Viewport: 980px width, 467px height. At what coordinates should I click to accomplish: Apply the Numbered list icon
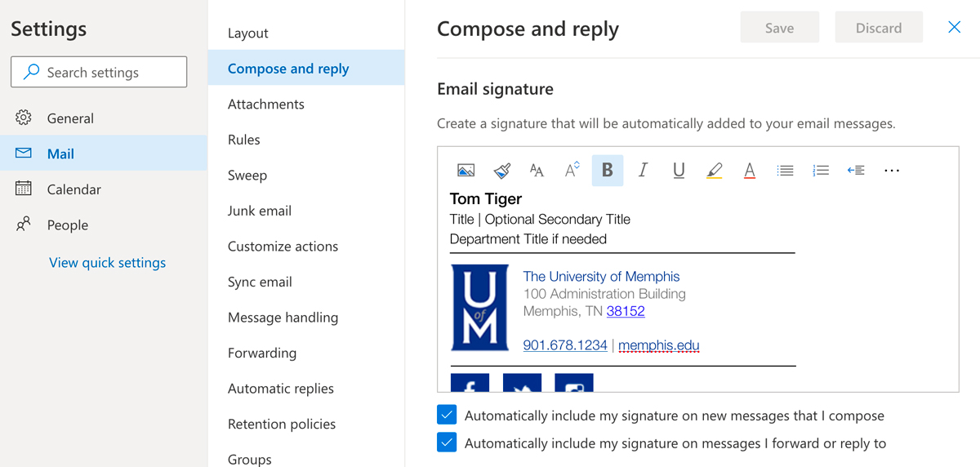tap(821, 171)
